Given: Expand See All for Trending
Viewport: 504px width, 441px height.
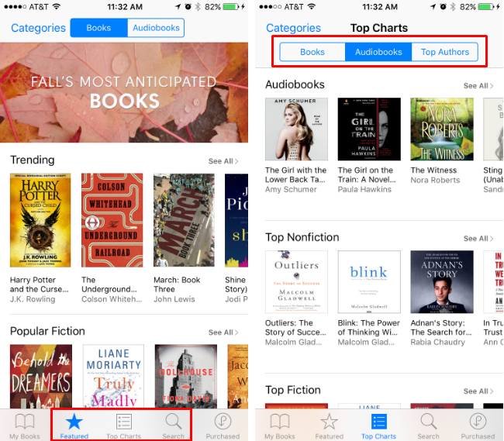Looking at the screenshot, I should tap(223, 161).
